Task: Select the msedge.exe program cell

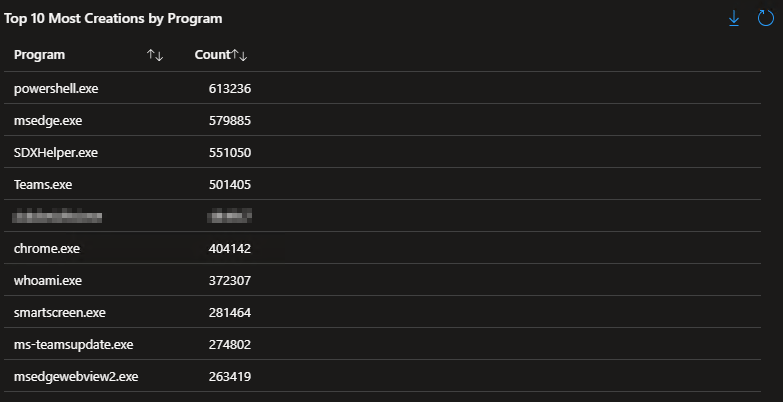Action: [48, 120]
